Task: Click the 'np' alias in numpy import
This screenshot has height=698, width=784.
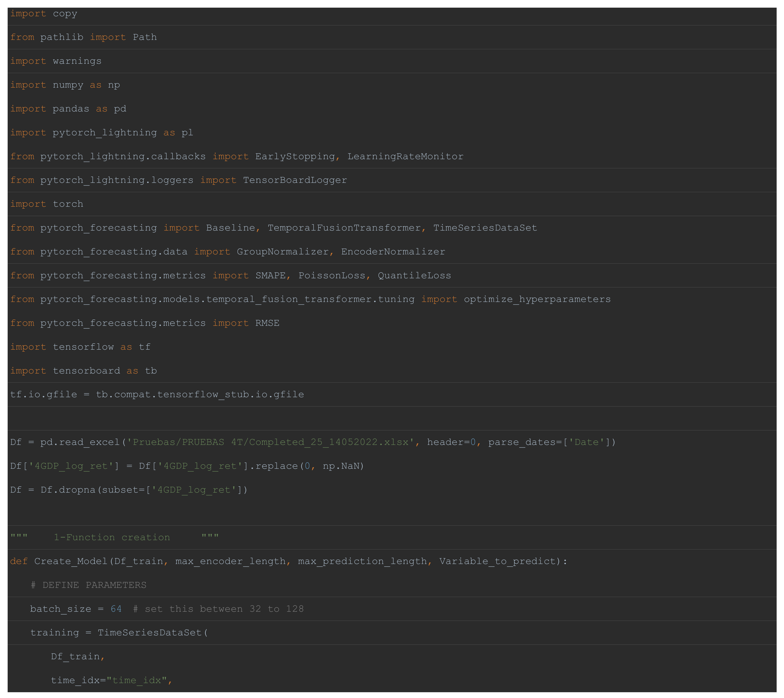Action: (114, 85)
